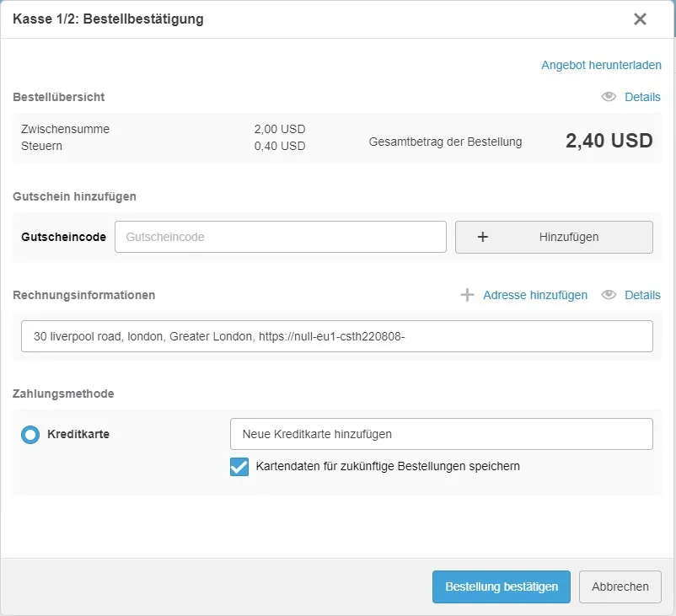
Task: Show Details for Rechnungsinformationen
Action: pyautogui.click(x=642, y=295)
